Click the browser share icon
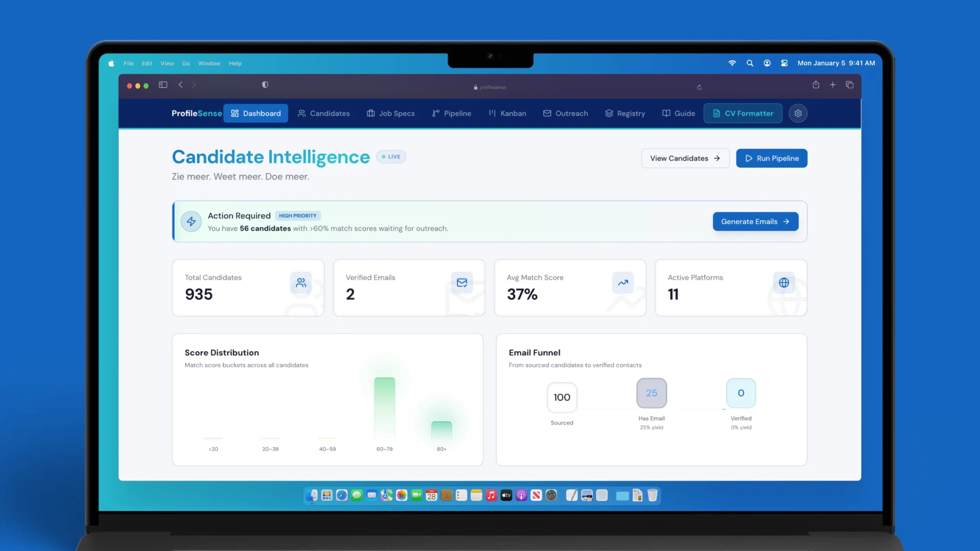Viewport: 980px width, 551px height. [816, 85]
